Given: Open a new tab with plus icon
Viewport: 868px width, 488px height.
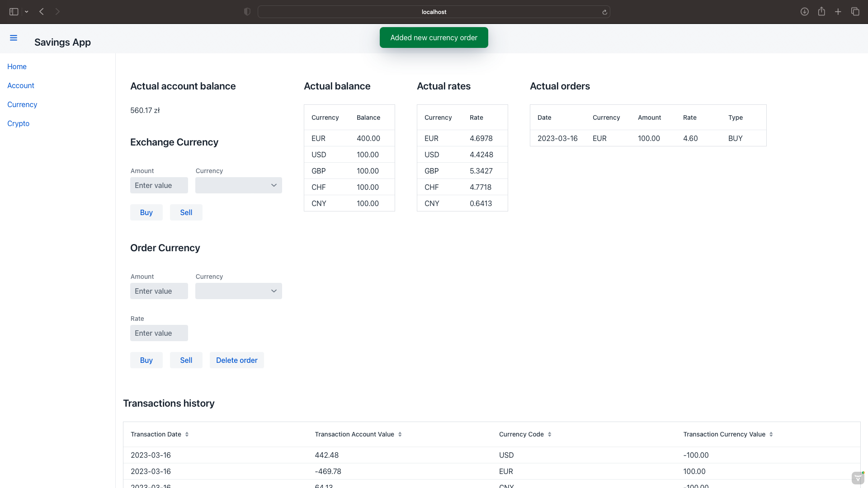Looking at the screenshot, I should click(x=838, y=12).
